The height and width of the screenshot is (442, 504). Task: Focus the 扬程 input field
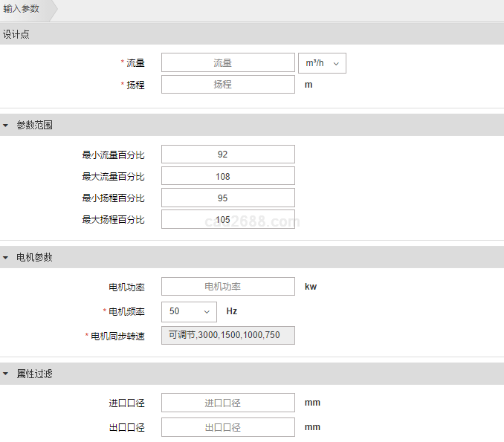tap(227, 85)
